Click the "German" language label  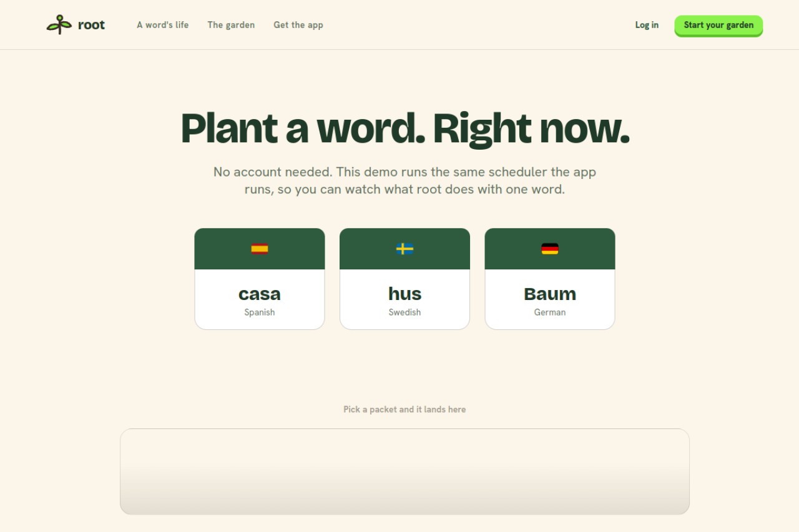click(x=550, y=312)
